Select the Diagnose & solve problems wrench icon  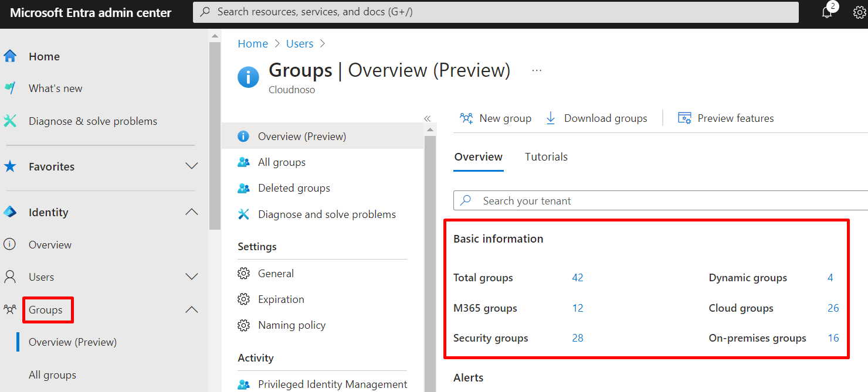point(10,121)
